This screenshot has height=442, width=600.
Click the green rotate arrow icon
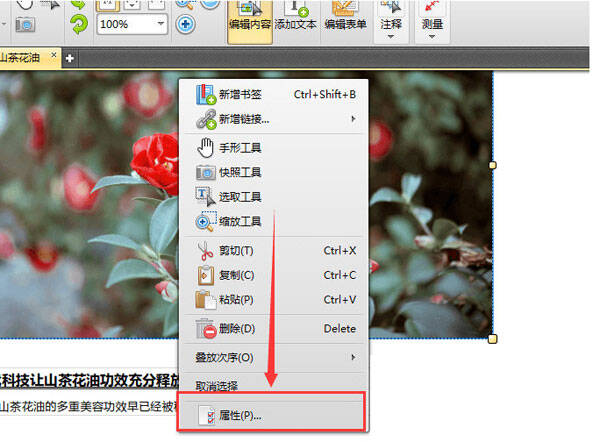coord(78,24)
